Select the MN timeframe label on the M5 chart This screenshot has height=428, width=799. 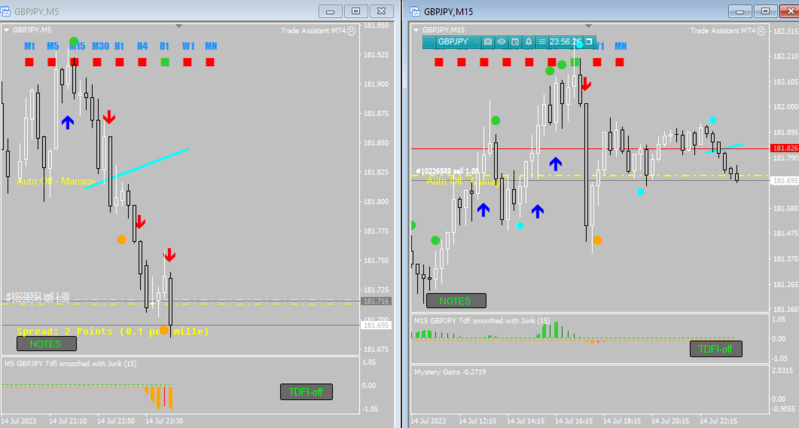(x=211, y=46)
